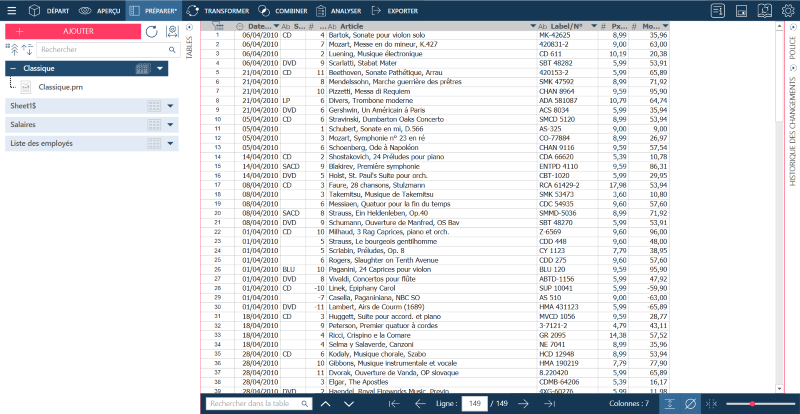Select the Sheet1$ table

click(92, 106)
